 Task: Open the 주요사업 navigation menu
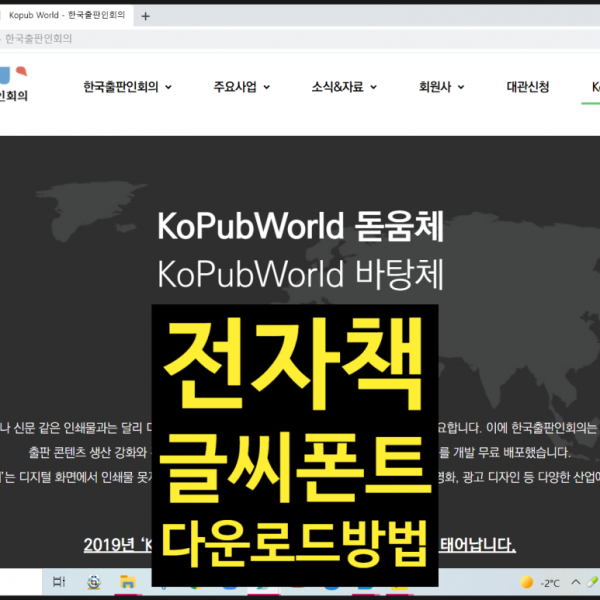[x=235, y=87]
